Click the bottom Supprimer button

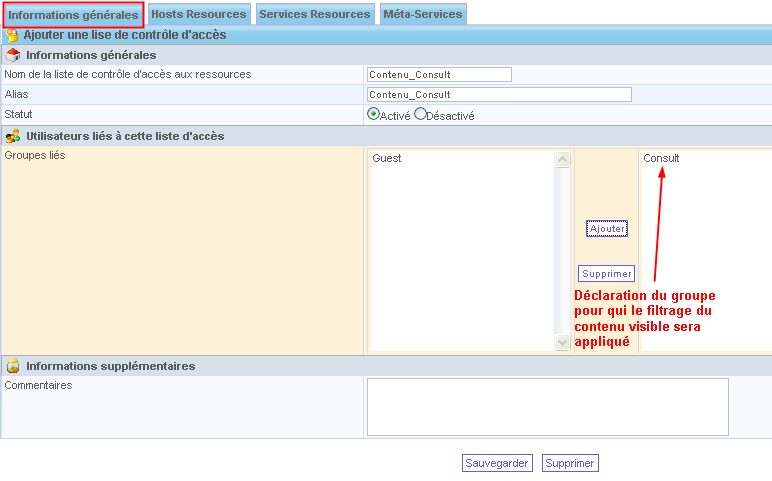click(x=570, y=463)
